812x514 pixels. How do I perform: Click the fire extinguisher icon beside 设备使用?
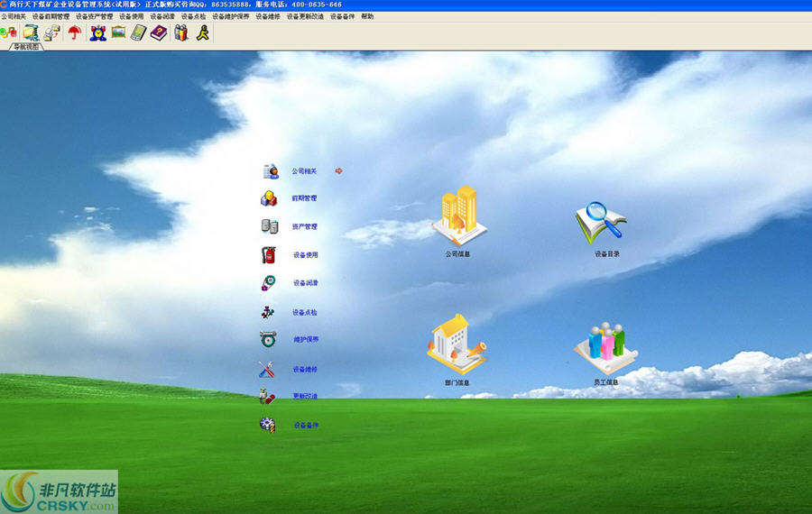coord(268,254)
